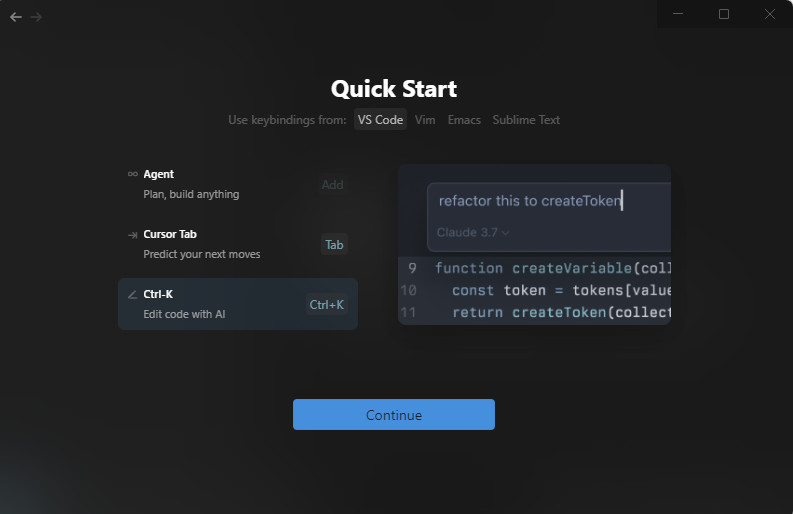The image size is (793, 514).
Task: Select the Ctrl-K feature item
Action: pyautogui.click(x=238, y=304)
